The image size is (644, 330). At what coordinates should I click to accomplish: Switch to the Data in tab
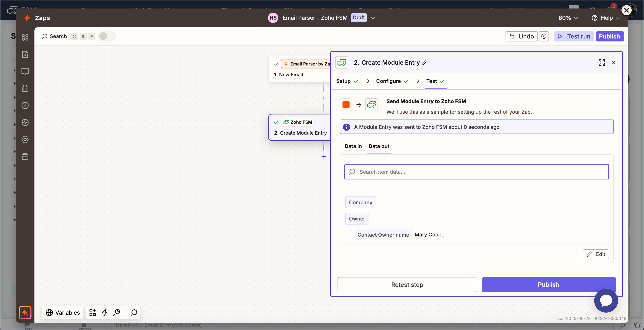pyautogui.click(x=353, y=146)
